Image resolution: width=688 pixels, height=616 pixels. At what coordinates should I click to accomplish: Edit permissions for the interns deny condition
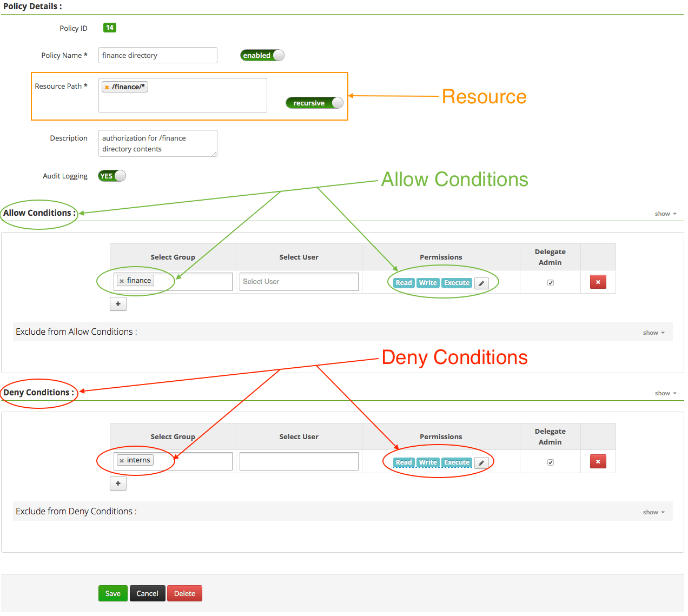click(481, 462)
